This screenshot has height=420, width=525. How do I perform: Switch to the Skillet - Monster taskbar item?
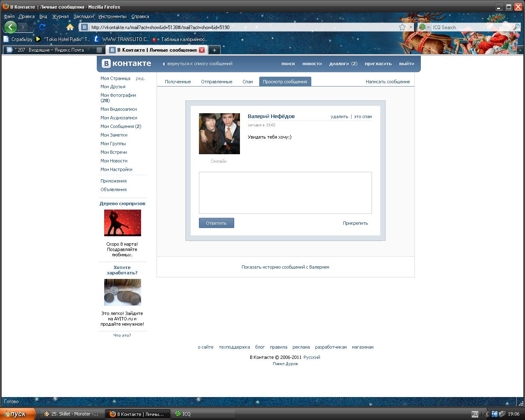(x=72, y=414)
